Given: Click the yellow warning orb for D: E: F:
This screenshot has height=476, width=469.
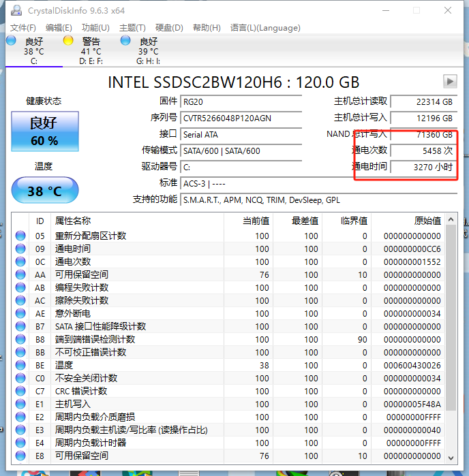Looking at the screenshot, I should [68, 41].
